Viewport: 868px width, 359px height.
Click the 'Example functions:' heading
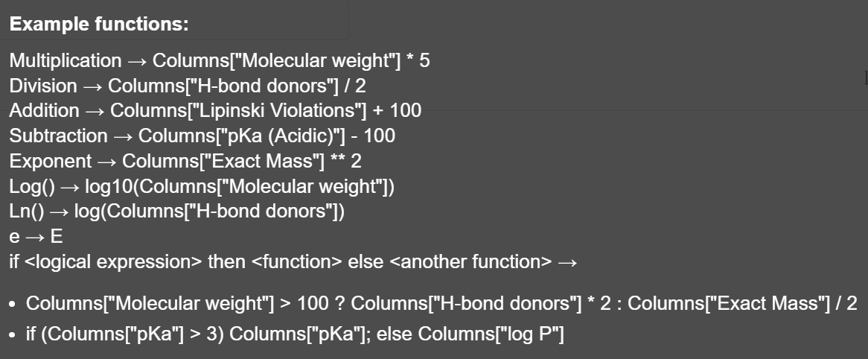pos(99,25)
